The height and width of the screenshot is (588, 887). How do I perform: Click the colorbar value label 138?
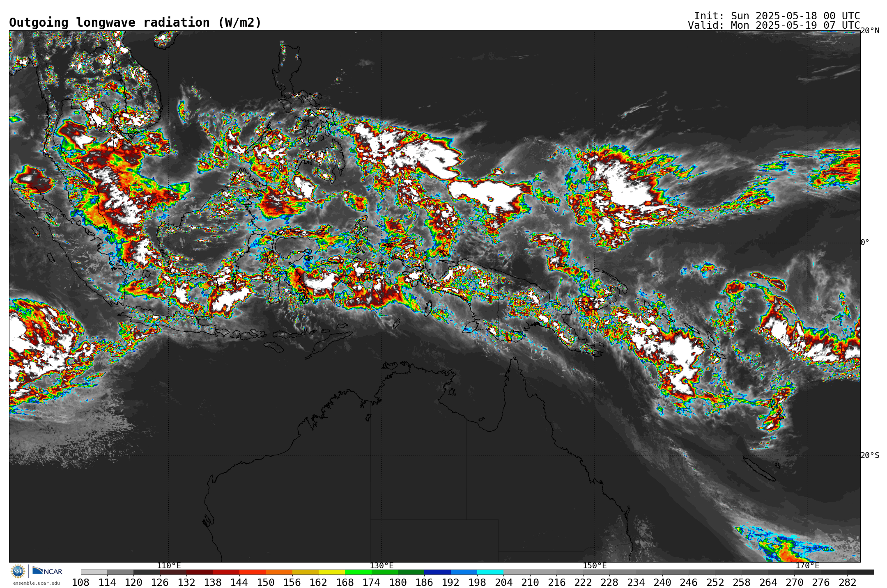pyautogui.click(x=213, y=582)
